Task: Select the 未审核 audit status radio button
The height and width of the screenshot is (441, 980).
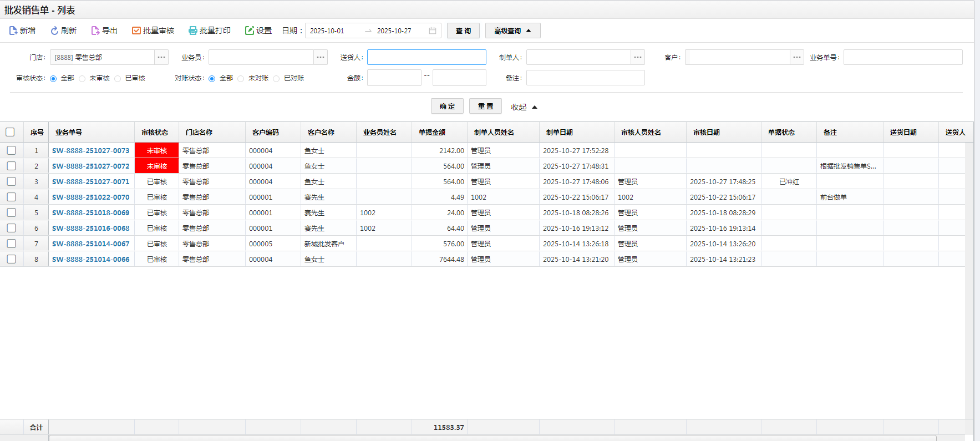Action: [82, 79]
